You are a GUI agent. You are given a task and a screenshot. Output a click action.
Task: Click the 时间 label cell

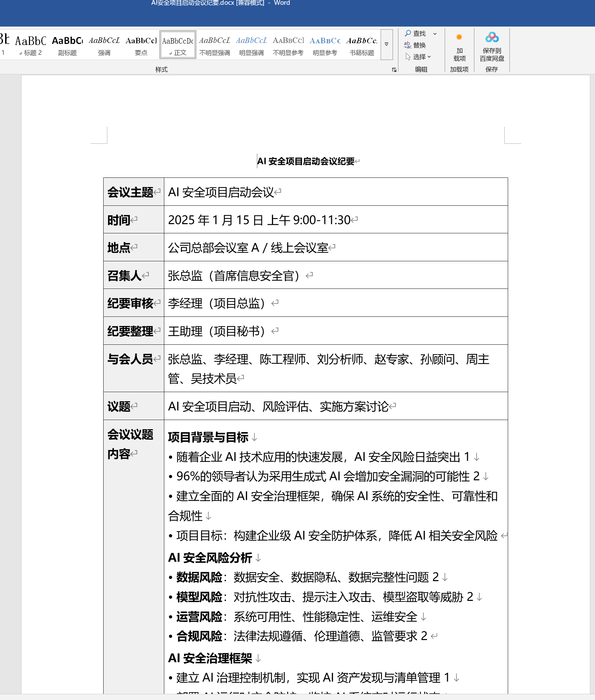pos(134,220)
